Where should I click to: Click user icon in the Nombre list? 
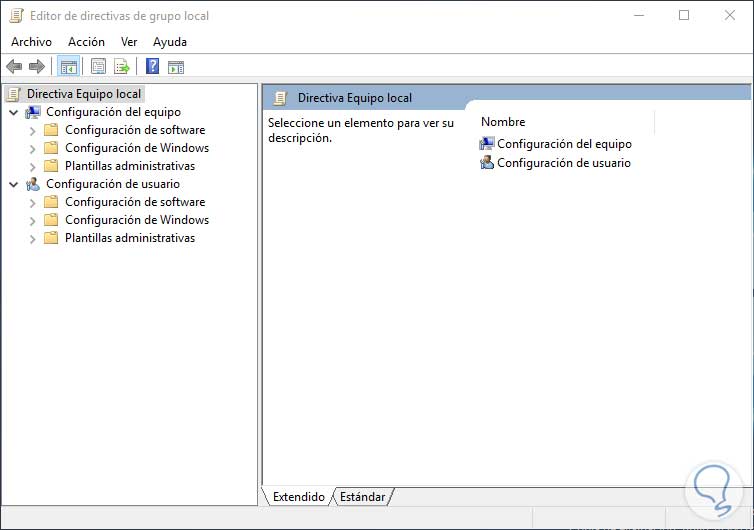point(487,163)
